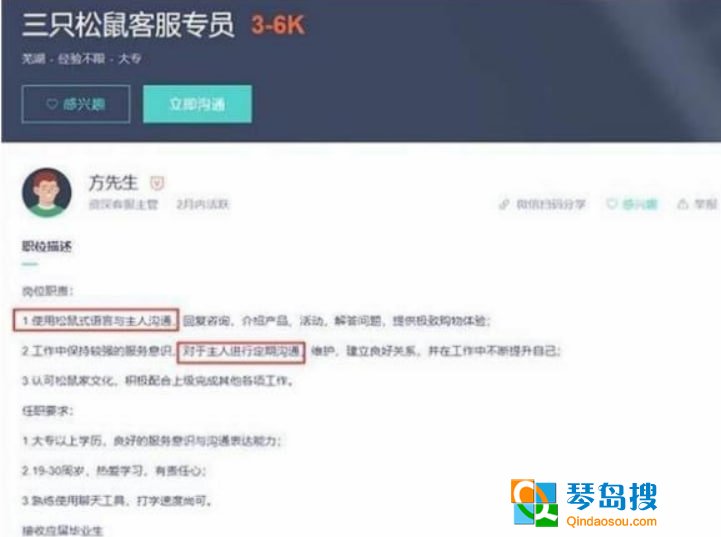The height and width of the screenshot is (537, 721).
Task: Click the red-boxed 对于主人进行定期沟通 text
Action: tap(241, 352)
